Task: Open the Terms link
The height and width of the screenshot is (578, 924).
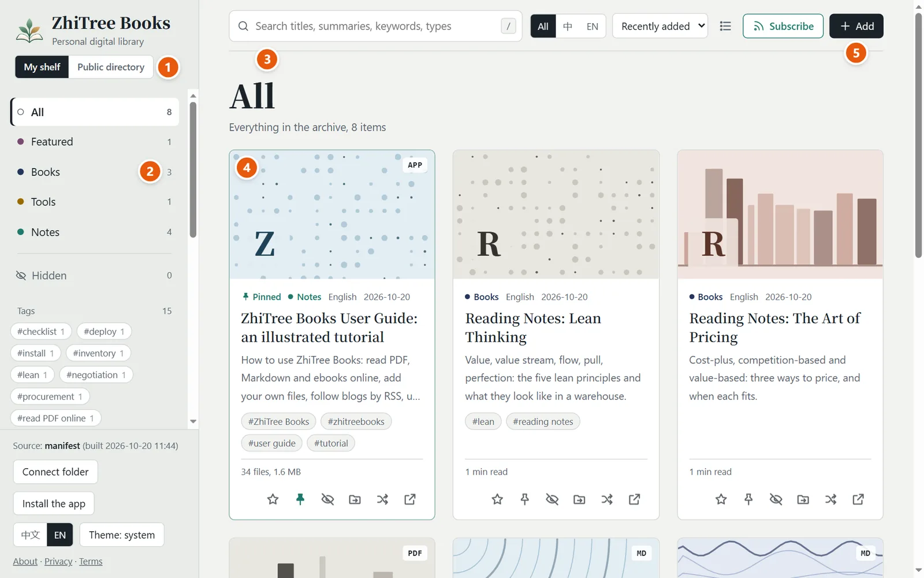Action: pos(91,561)
